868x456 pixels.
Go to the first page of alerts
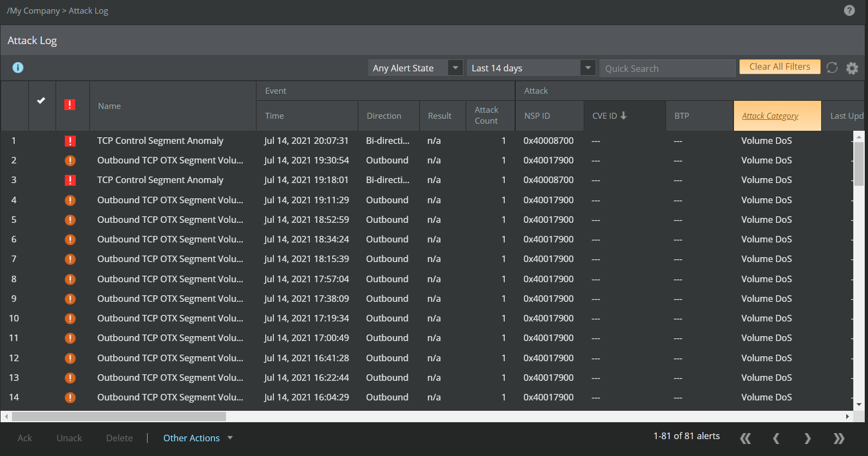[745, 438]
